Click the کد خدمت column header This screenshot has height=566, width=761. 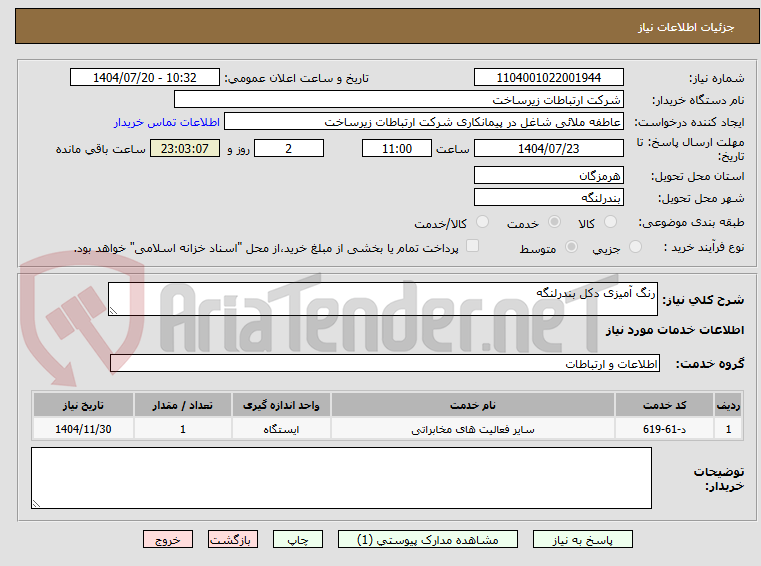pos(664,405)
